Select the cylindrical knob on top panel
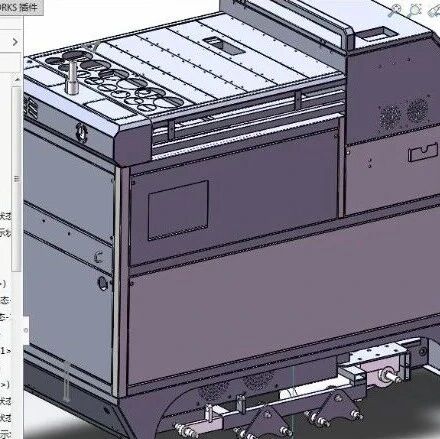This screenshot has width=440, height=439. point(72,77)
